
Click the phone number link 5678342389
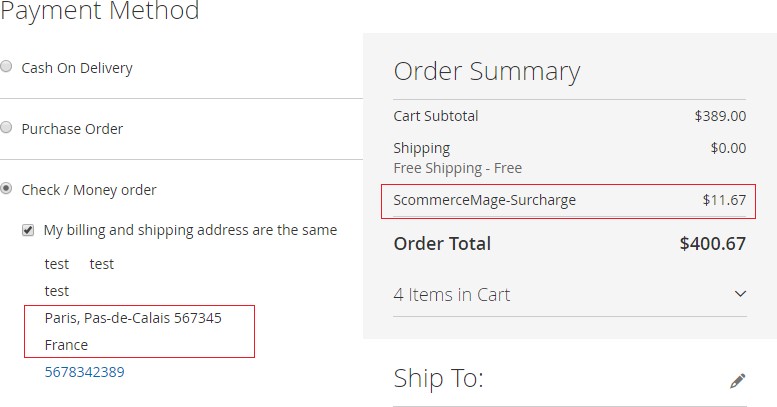click(84, 372)
